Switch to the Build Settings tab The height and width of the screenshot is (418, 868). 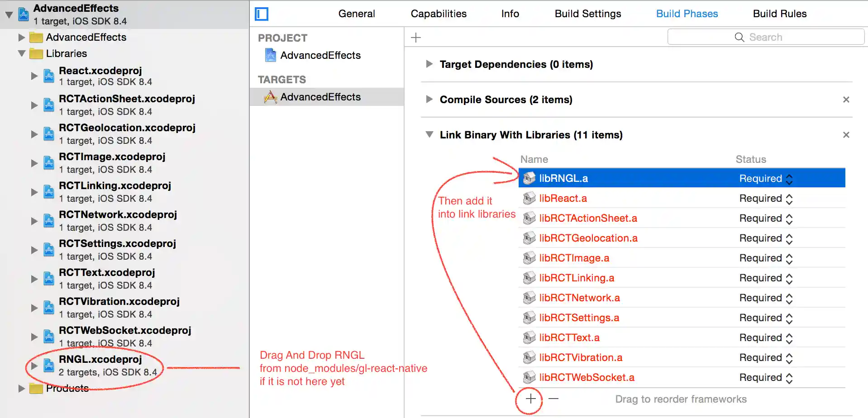[587, 14]
